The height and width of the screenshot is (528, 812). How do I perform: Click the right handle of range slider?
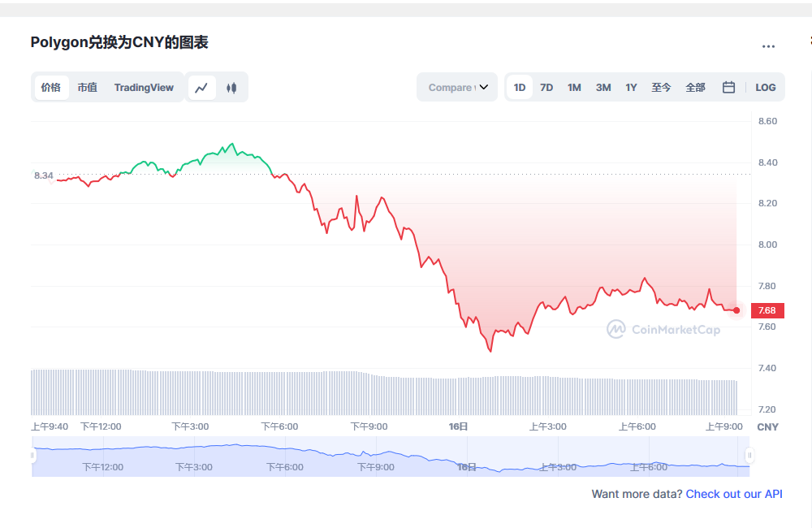pos(749,456)
